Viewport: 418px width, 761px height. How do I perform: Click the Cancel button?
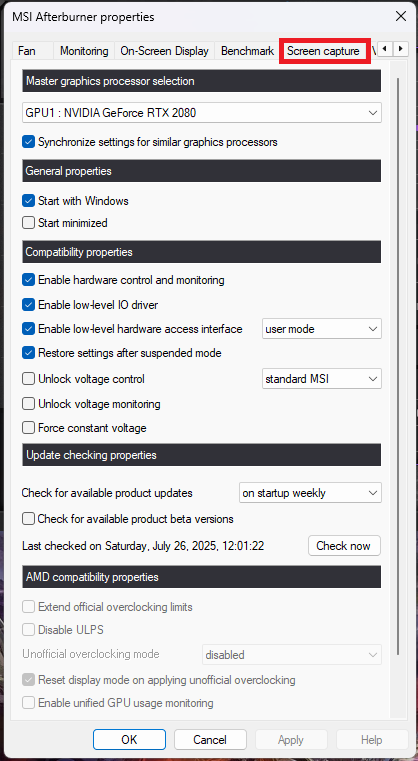[210, 740]
